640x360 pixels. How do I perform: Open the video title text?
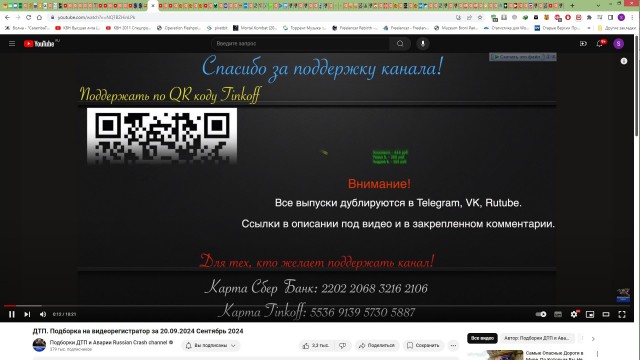(138, 331)
